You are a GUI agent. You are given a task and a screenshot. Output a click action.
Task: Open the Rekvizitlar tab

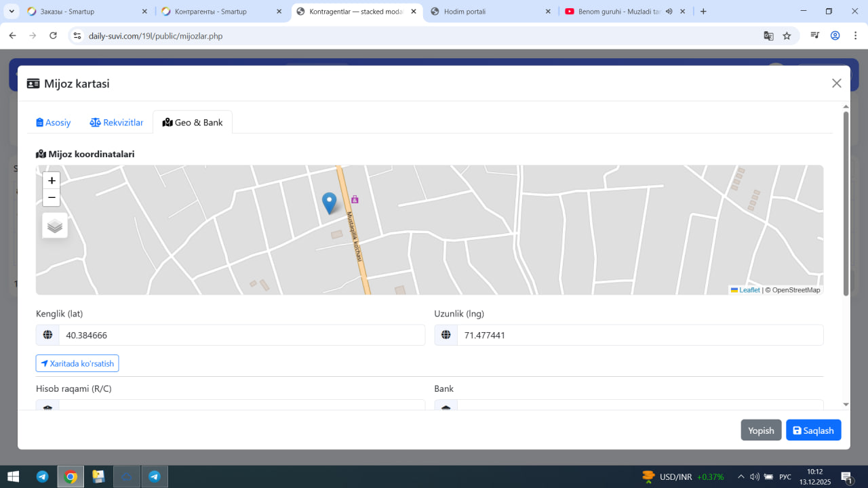(117, 123)
